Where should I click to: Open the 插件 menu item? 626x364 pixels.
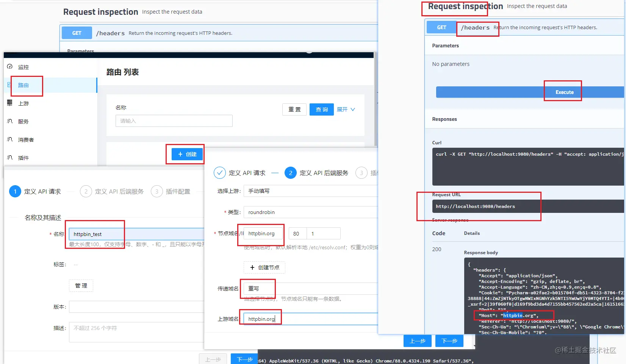click(x=23, y=158)
